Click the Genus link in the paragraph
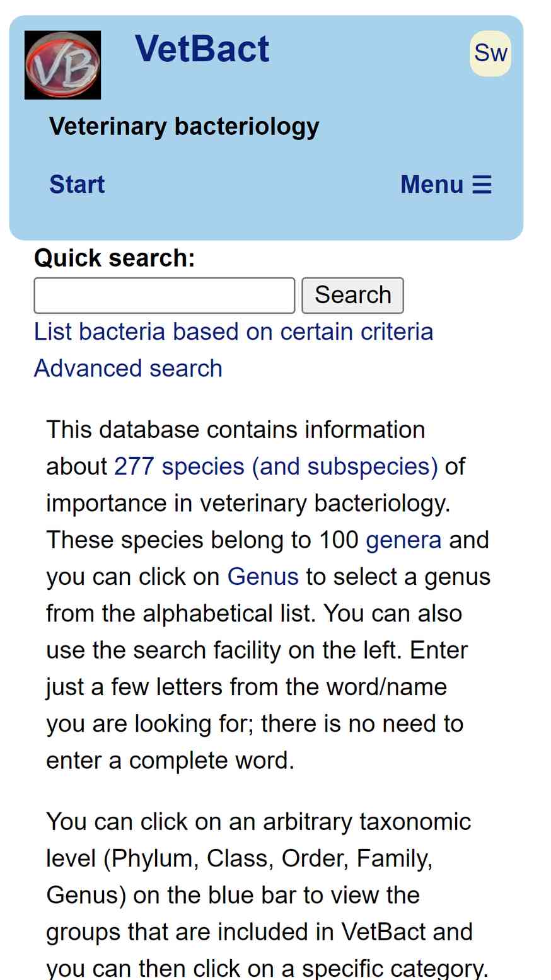 [x=263, y=577]
